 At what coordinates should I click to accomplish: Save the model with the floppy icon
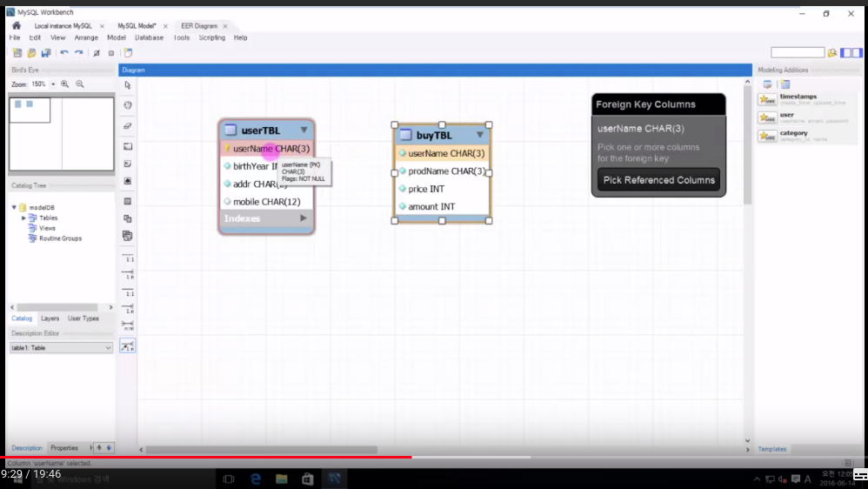click(46, 53)
